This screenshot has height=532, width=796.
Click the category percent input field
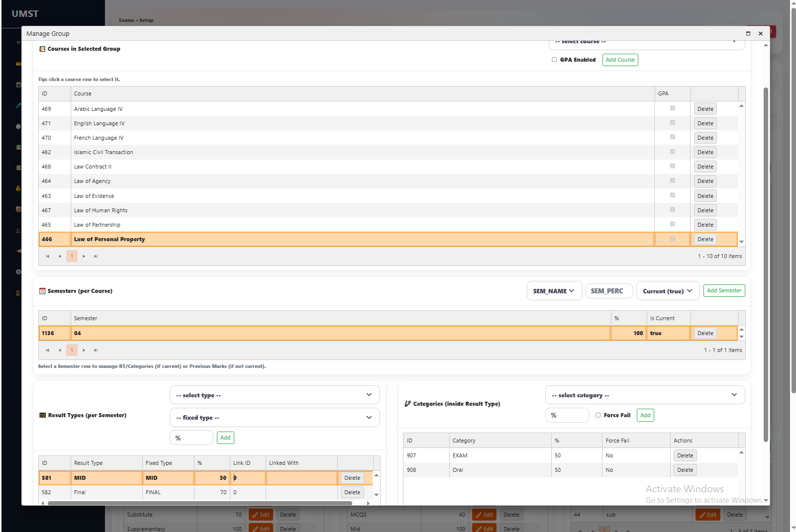pos(567,415)
